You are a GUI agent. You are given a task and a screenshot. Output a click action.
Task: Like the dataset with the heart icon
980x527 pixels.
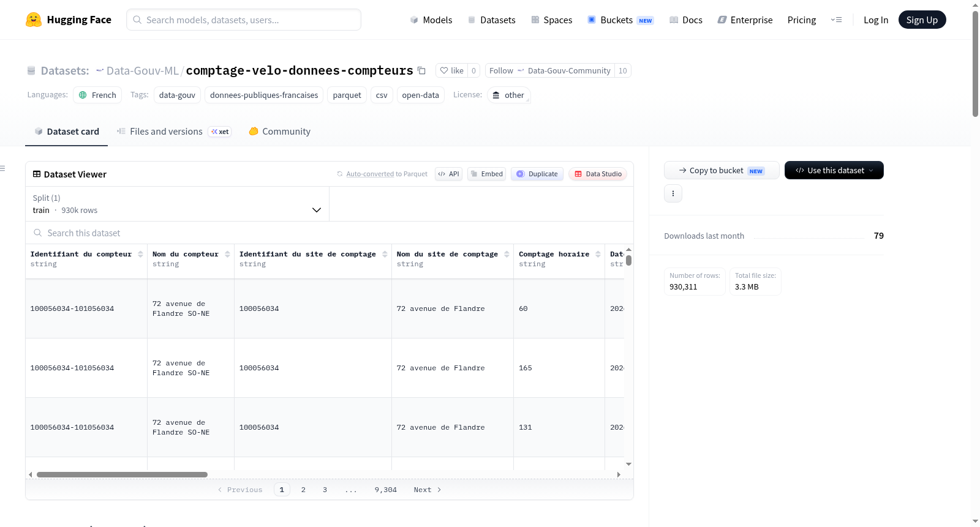pos(452,70)
